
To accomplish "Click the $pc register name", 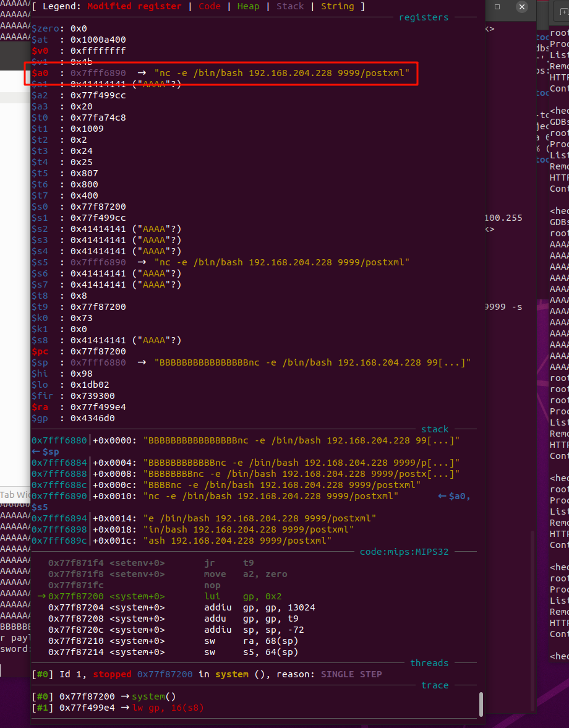I will coord(40,352).
